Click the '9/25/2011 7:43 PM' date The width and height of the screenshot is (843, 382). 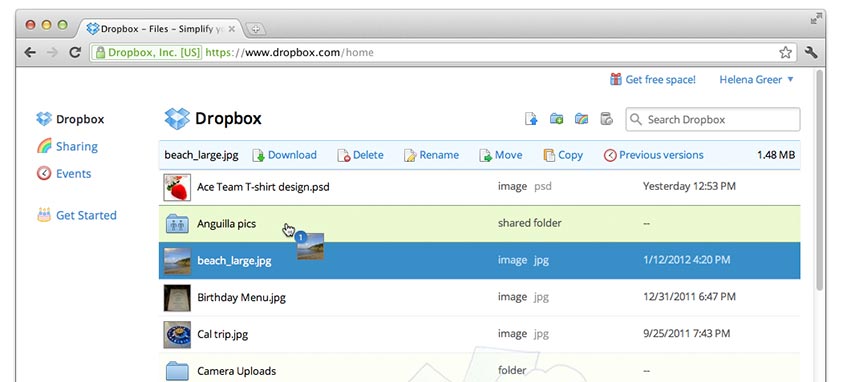point(687,334)
